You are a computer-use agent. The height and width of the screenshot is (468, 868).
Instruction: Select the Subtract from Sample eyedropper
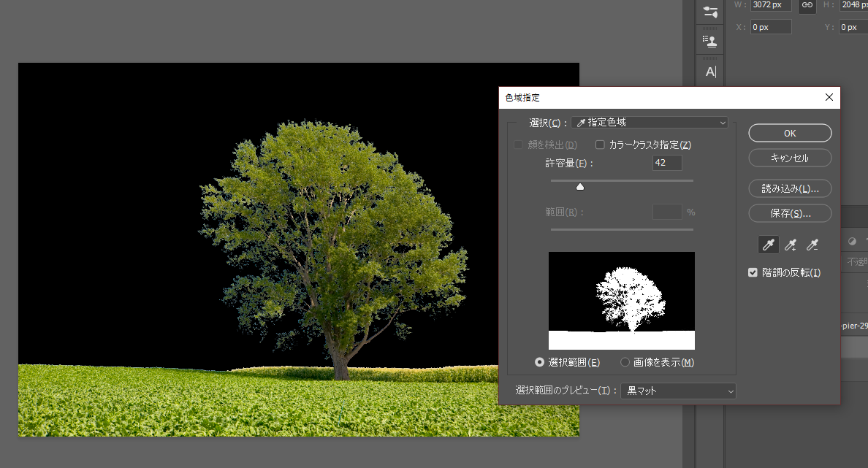pos(812,245)
